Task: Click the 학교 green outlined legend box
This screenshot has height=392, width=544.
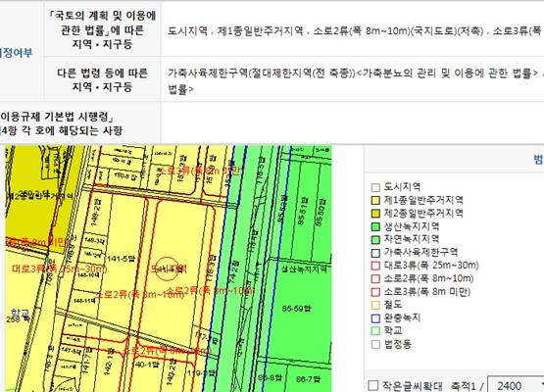Action: click(375, 331)
